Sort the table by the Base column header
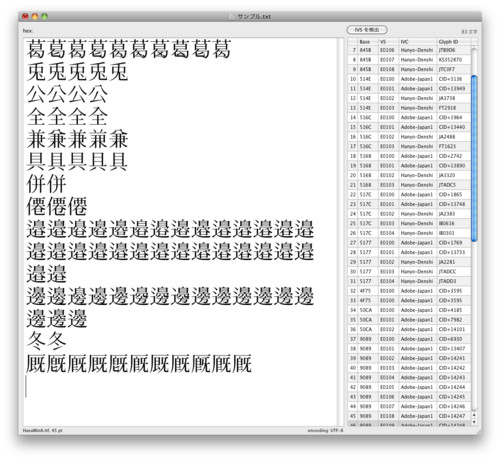This screenshot has height=460, width=500. tap(368, 42)
